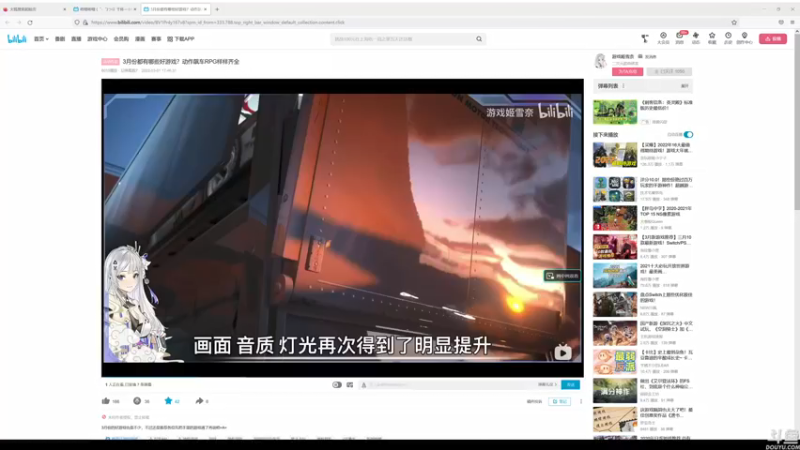
Task: Click the search magnifier icon
Action: [x=479, y=39]
